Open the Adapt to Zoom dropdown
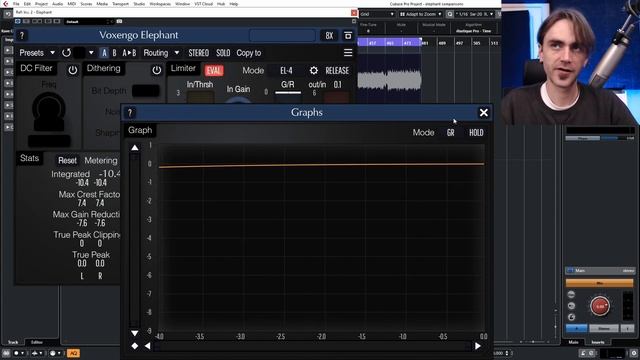Screen dimensions: 640x360 [421, 14]
